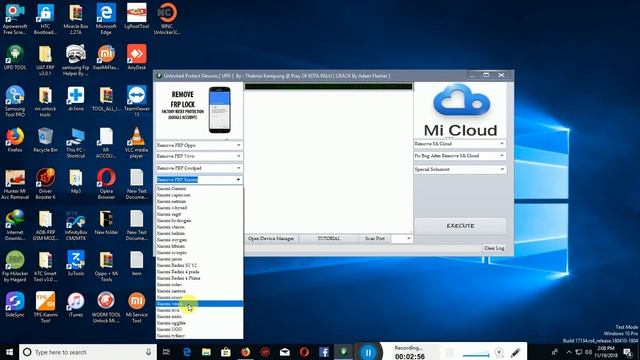Select Xiaomi capricorn from the list
This screenshot has width=640, height=360.
click(x=199, y=195)
